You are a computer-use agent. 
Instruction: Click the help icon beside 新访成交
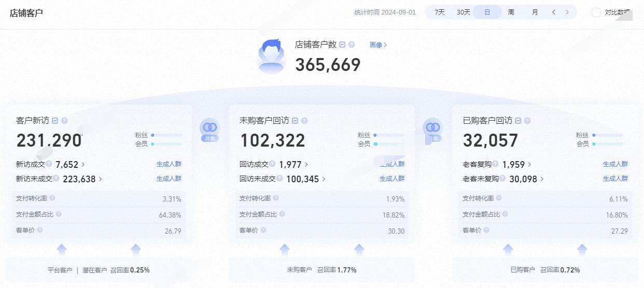49,164
